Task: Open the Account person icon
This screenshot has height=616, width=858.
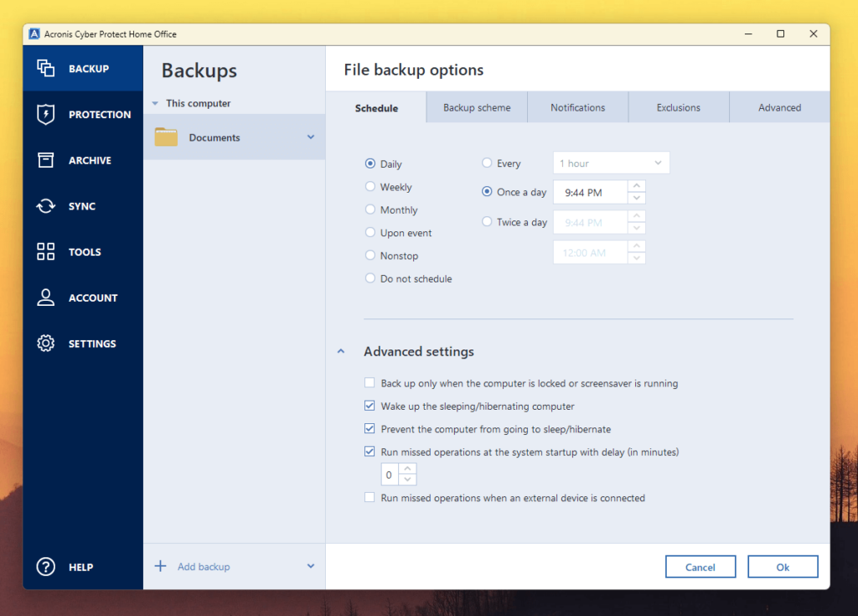Action: [45, 298]
